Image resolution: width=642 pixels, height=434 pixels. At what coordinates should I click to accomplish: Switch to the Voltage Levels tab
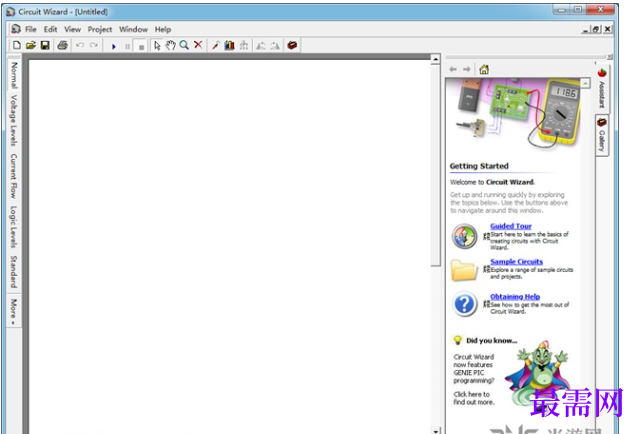coord(14,120)
